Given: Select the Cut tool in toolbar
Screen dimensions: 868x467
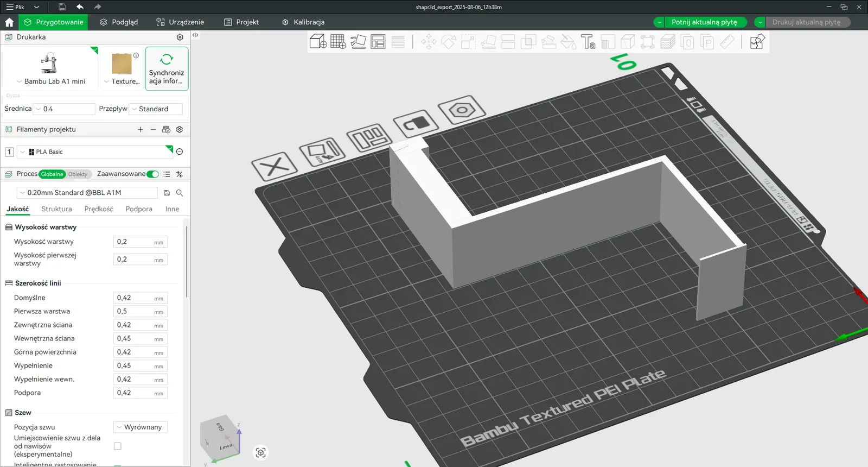Looking at the screenshot, I should tap(508, 42).
